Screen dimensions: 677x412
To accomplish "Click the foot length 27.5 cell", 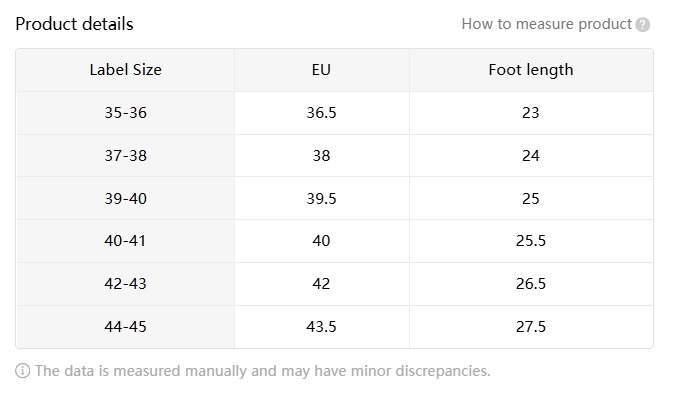I will [x=530, y=327].
